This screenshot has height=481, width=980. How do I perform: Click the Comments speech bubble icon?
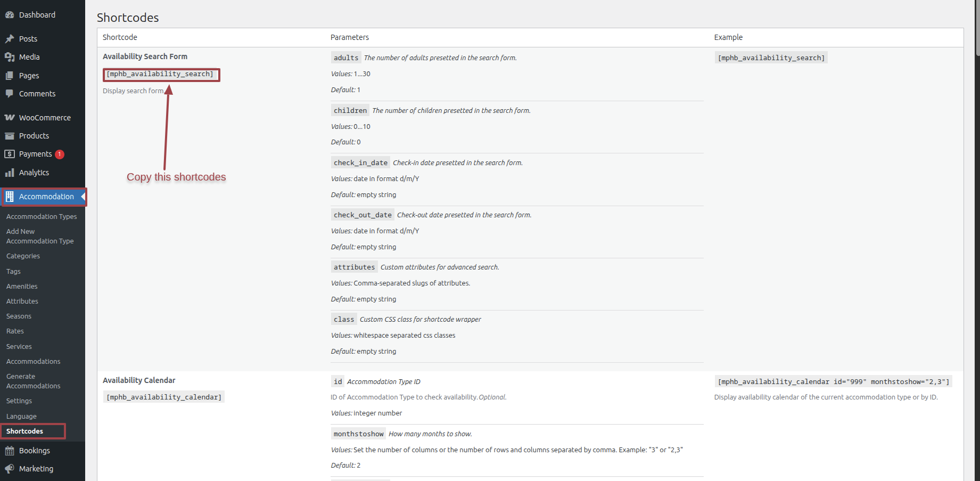10,94
